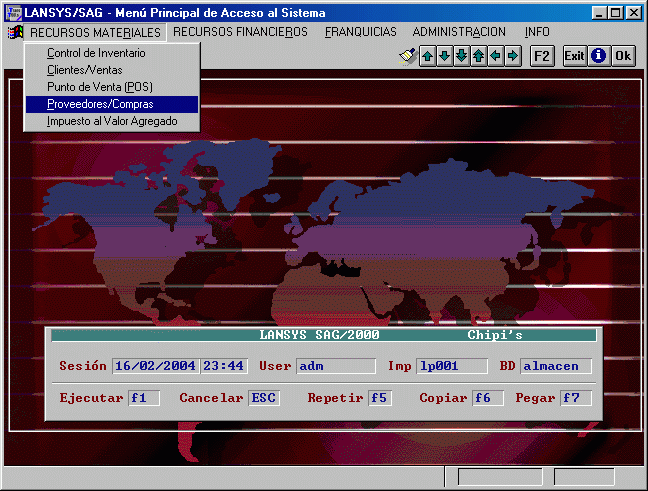Open the FRANQUICIAS menu
The image size is (648, 491).
point(360,32)
